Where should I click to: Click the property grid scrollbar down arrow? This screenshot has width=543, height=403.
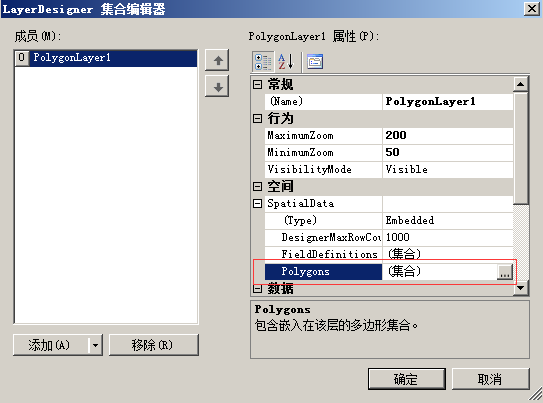tap(521, 288)
